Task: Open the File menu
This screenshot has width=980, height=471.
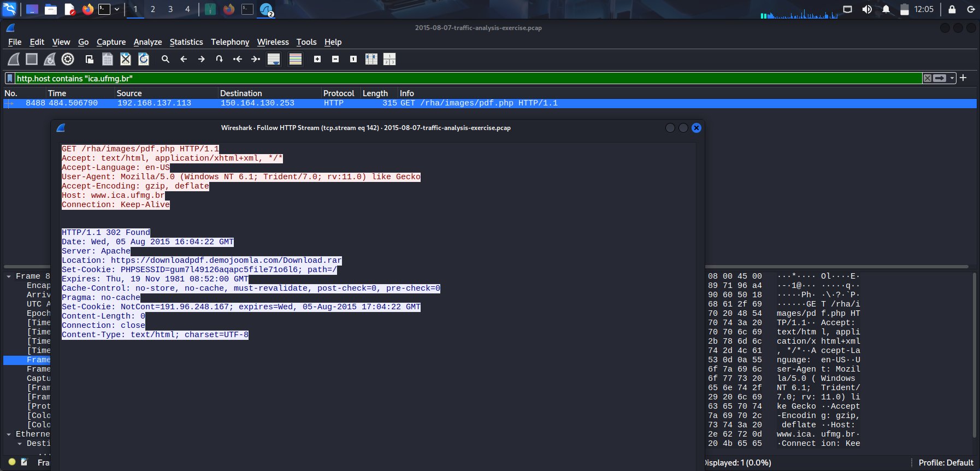Action: pyautogui.click(x=15, y=42)
